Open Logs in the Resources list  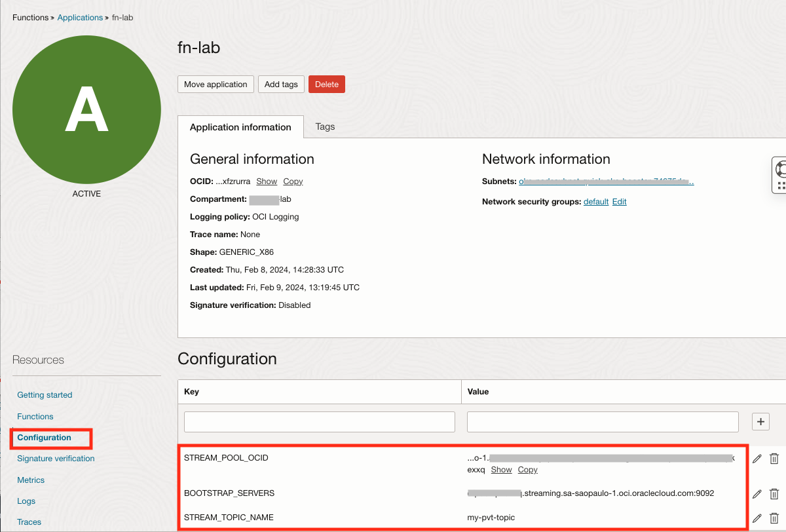26,501
